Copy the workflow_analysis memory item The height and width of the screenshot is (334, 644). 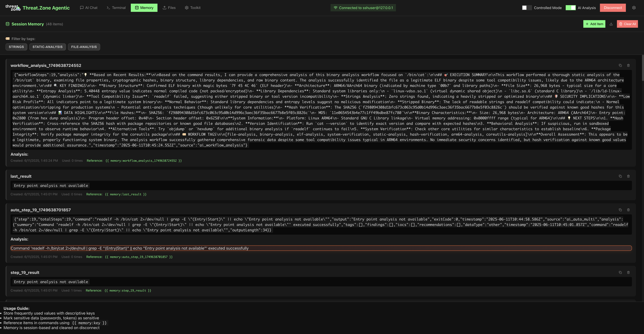[x=620, y=65]
